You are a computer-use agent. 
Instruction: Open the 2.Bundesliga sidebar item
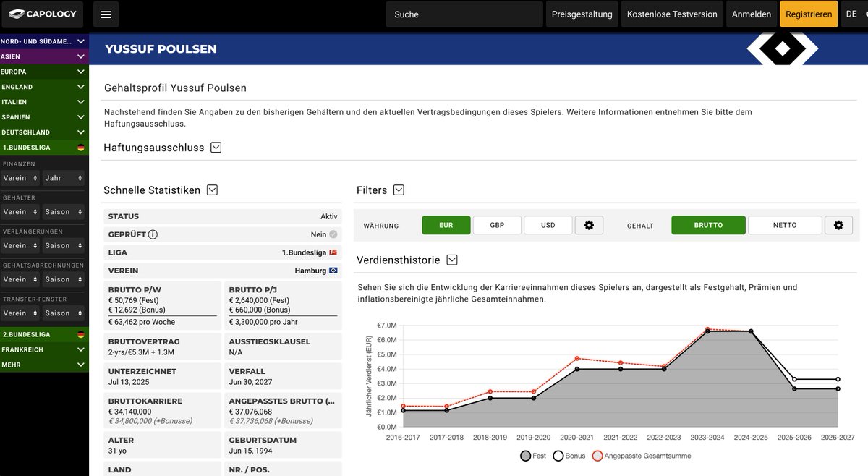44,334
